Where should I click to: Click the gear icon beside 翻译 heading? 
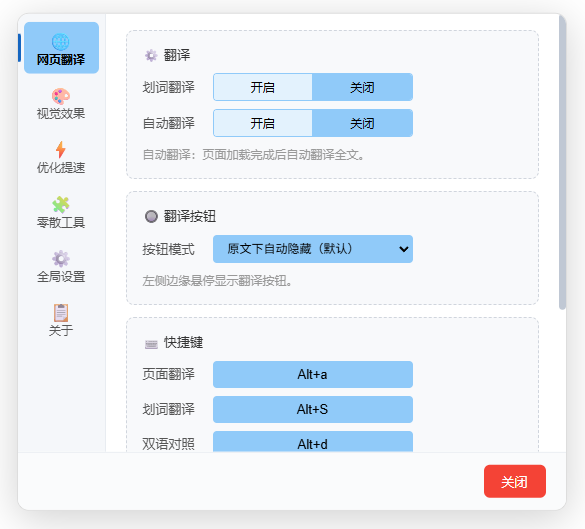point(151,56)
